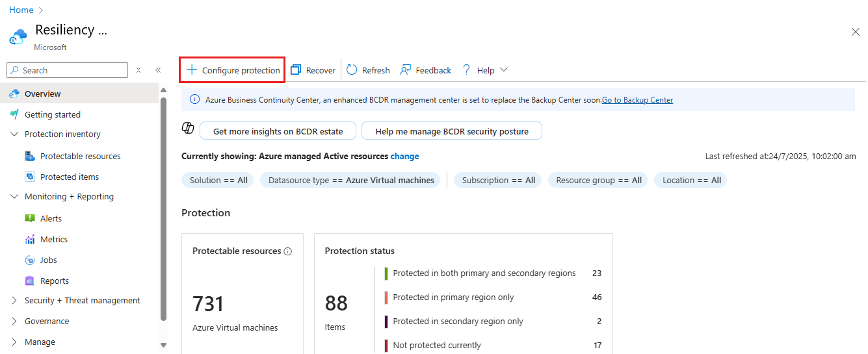The height and width of the screenshot is (354, 868).
Task: Click the Help question mark icon
Action: point(466,70)
